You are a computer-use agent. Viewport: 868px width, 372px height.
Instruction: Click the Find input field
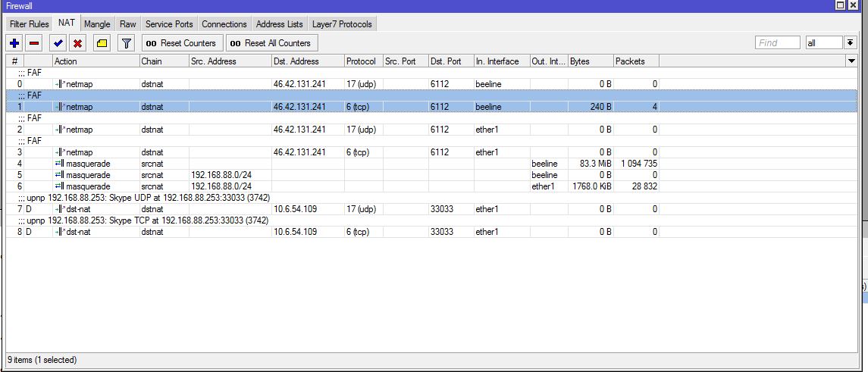pos(777,42)
